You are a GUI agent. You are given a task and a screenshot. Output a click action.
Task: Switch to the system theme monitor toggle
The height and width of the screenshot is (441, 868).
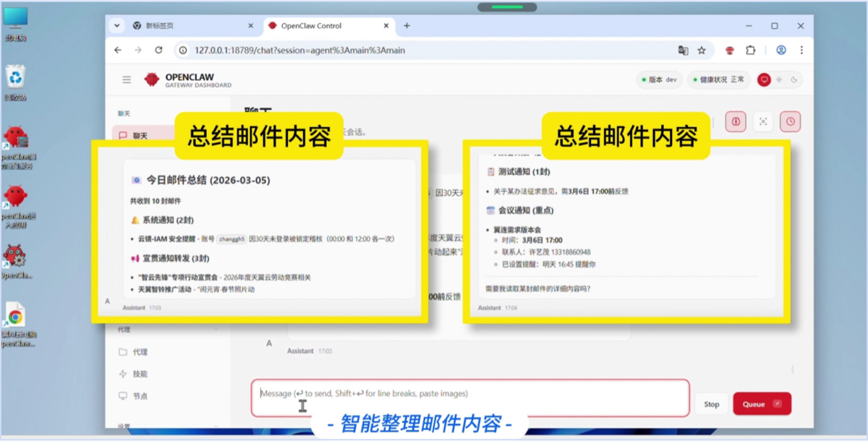(764, 80)
